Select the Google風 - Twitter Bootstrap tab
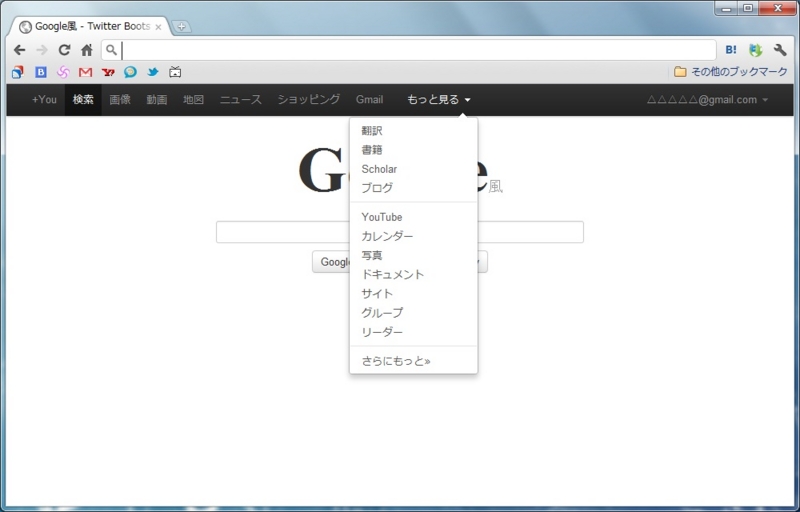This screenshot has height=512, width=800. 91,27
